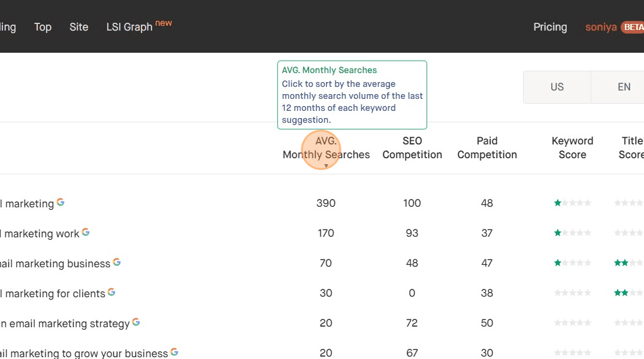Open the soniya account menu

pyautogui.click(x=600, y=26)
